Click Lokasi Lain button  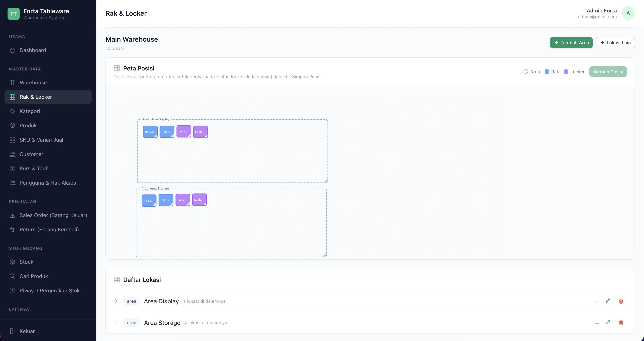(x=615, y=43)
